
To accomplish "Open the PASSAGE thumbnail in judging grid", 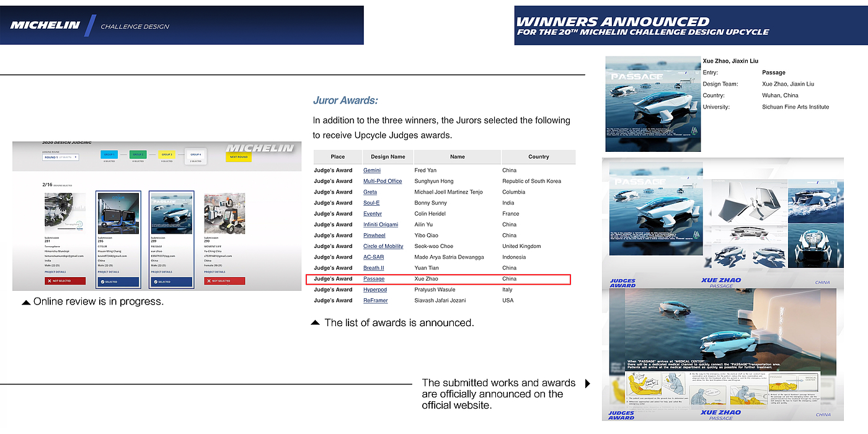I will pos(172,213).
